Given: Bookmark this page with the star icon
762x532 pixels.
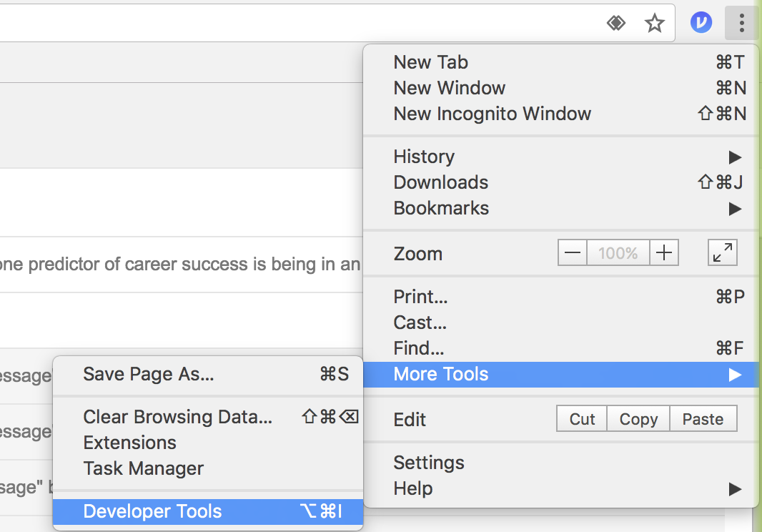Looking at the screenshot, I should tap(654, 24).
